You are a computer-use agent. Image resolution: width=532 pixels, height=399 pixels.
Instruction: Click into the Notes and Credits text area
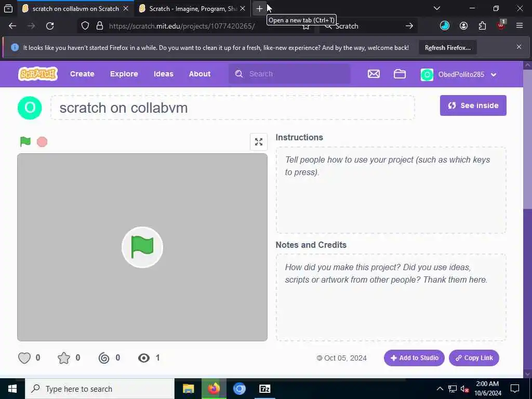click(391, 298)
